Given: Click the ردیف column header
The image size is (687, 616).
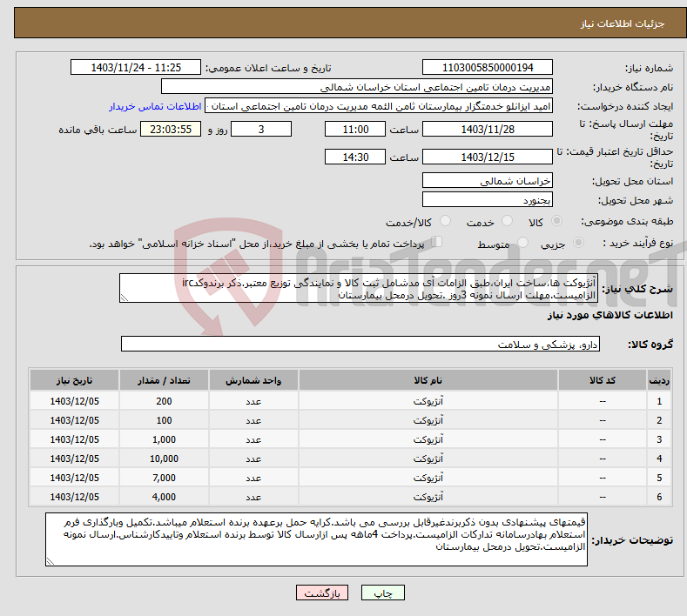Looking at the screenshot, I should [659, 380].
